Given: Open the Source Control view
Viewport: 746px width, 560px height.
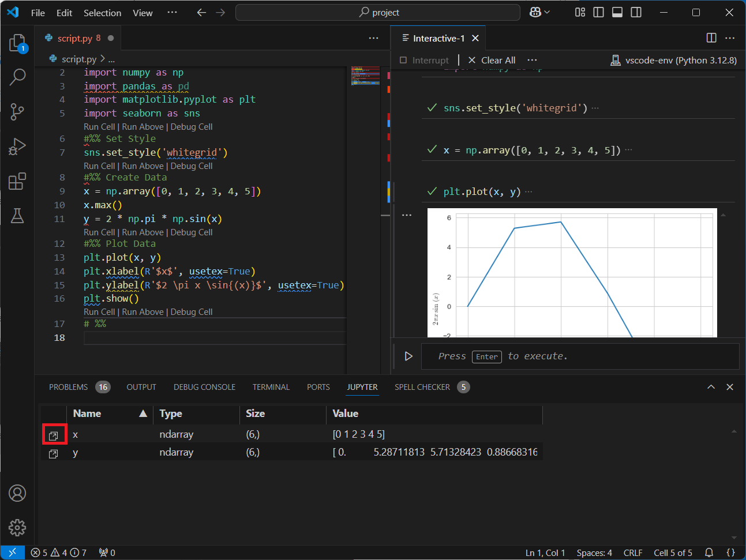Looking at the screenshot, I should tap(17, 111).
